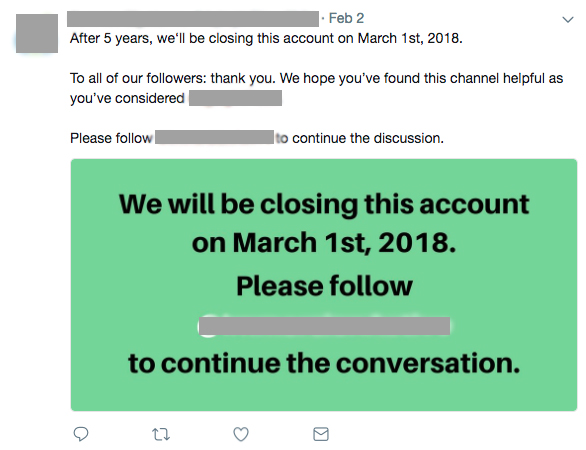Open the author's profile avatar
This screenshot has height=450, width=586.
(37, 33)
